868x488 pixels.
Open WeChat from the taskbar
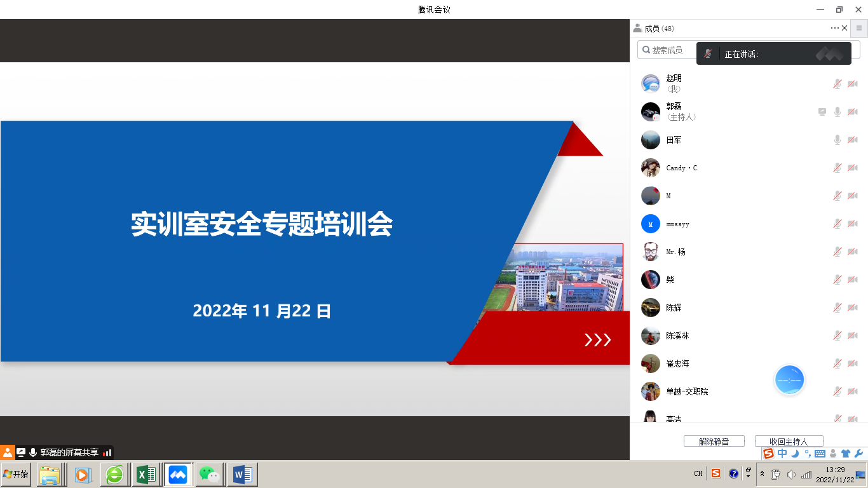[210, 474]
